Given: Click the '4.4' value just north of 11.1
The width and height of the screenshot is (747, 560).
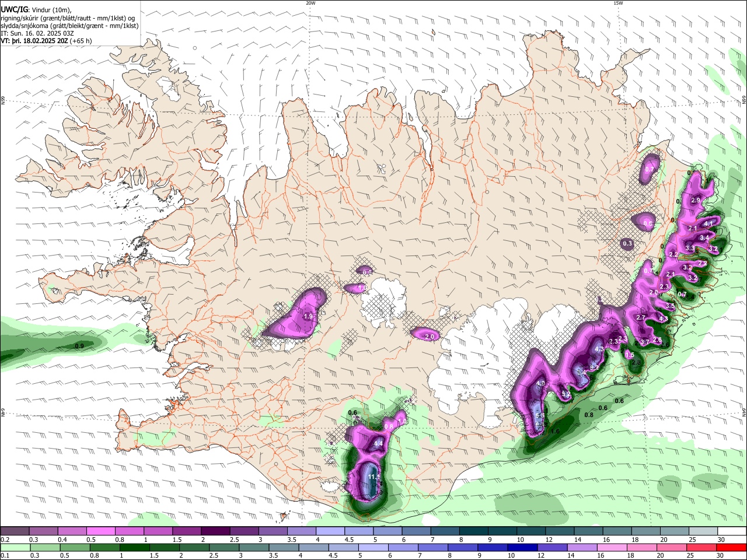Looking at the screenshot, I should click(x=378, y=443).
